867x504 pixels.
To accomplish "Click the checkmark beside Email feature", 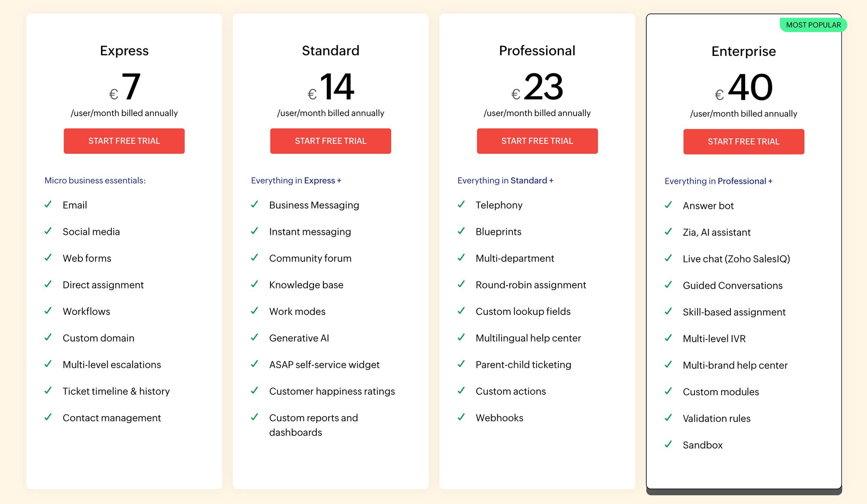I will [x=49, y=205].
